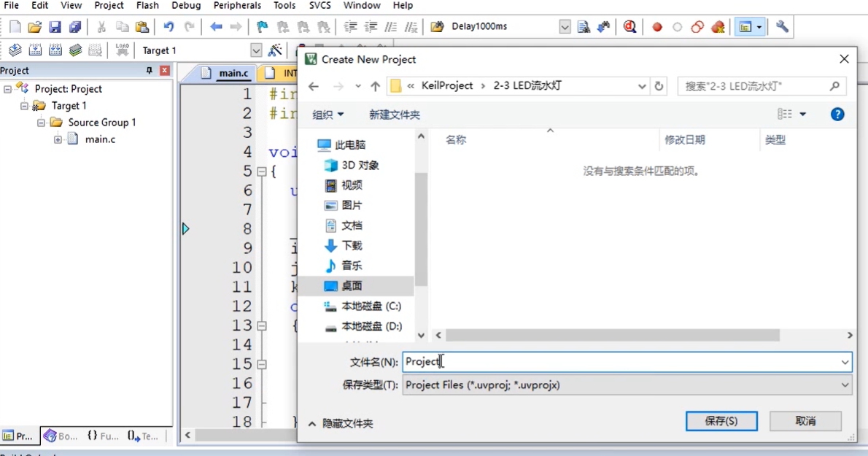Collapse the Project: Project tree node
The height and width of the screenshot is (456, 868).
(x=8, y=89)
